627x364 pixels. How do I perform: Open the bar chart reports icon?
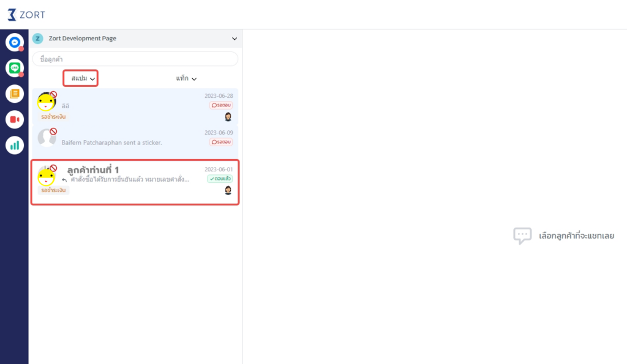coord(14,145)
